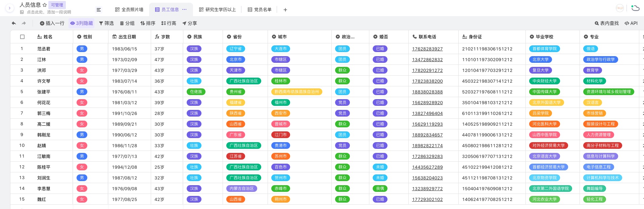Select the 员工信息 view tab
This screenshot has height=209, width=644.
tap(167, 10)
